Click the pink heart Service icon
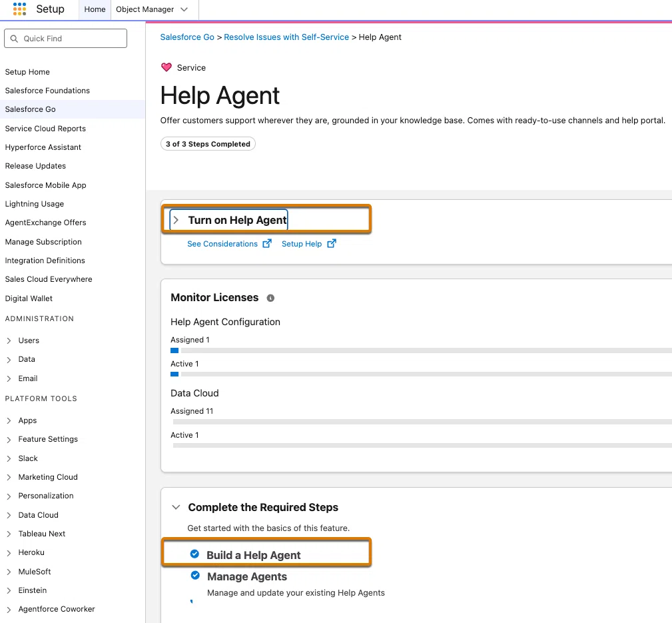Image resolution: width=672 pixels, height=623 pixels. pyautogui.click(x=167, y=67)
